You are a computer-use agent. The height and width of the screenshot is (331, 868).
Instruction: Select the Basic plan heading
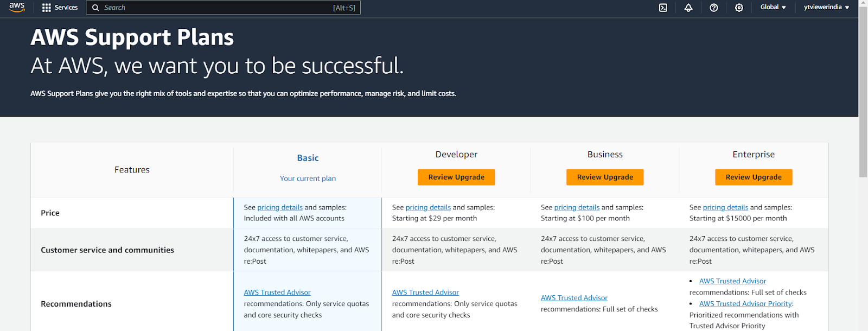(x=308, y=158)
